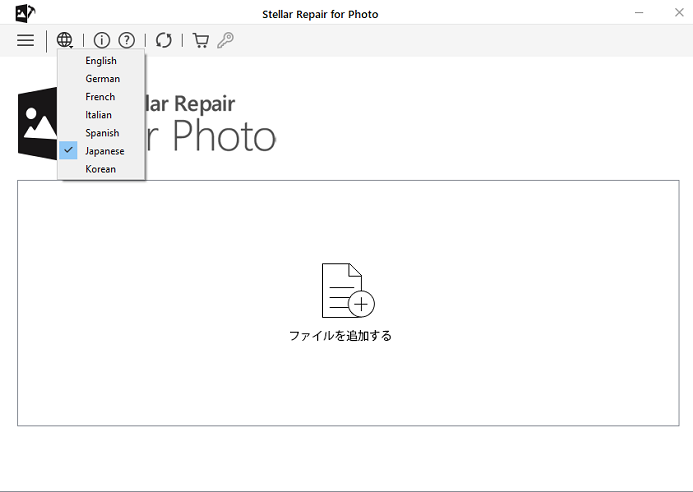Select the checked Japanese option

pos(104,151)
